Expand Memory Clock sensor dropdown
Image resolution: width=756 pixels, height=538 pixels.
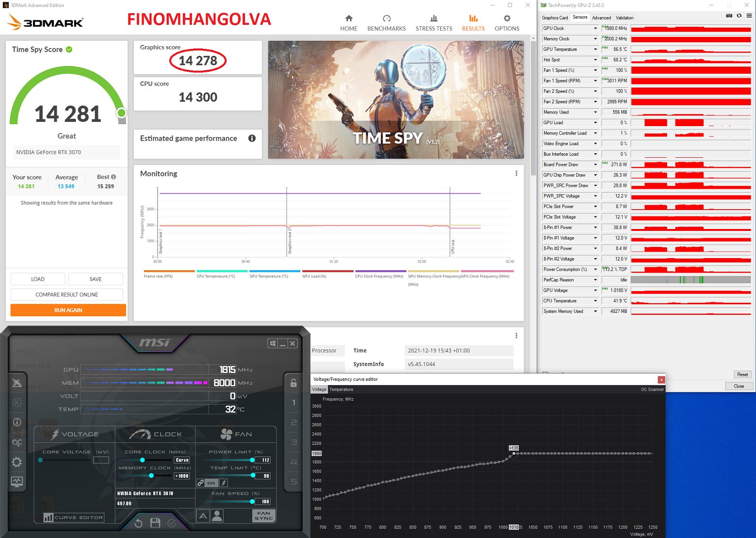[595, 39]
